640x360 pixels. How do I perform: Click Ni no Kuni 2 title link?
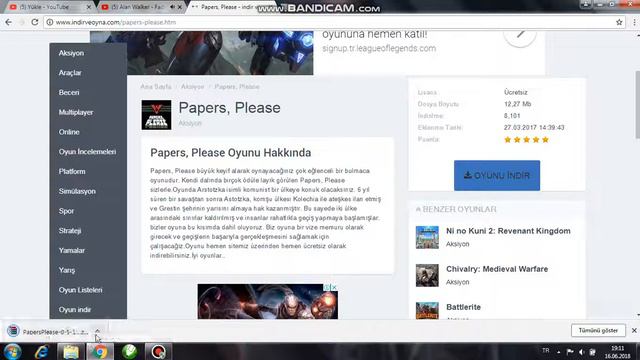(508, 231)
